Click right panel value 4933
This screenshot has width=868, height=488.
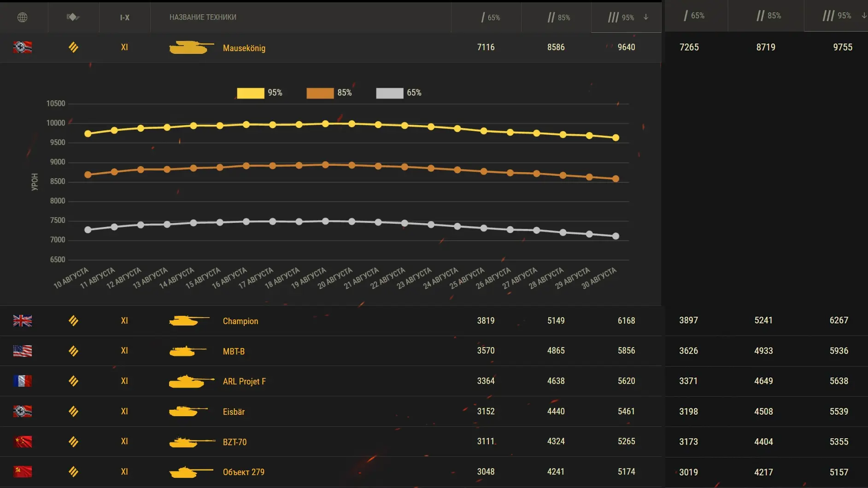tap(763, 351)
